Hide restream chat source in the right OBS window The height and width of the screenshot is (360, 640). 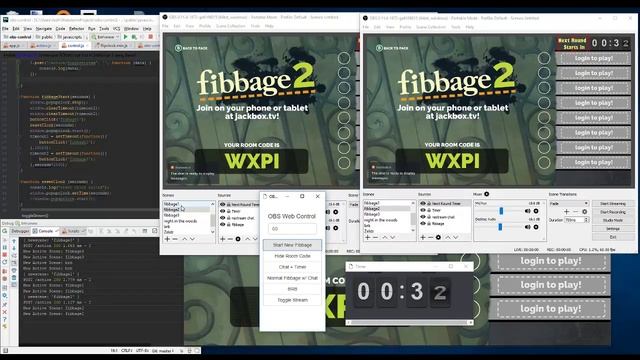click(x=423, y=217)
